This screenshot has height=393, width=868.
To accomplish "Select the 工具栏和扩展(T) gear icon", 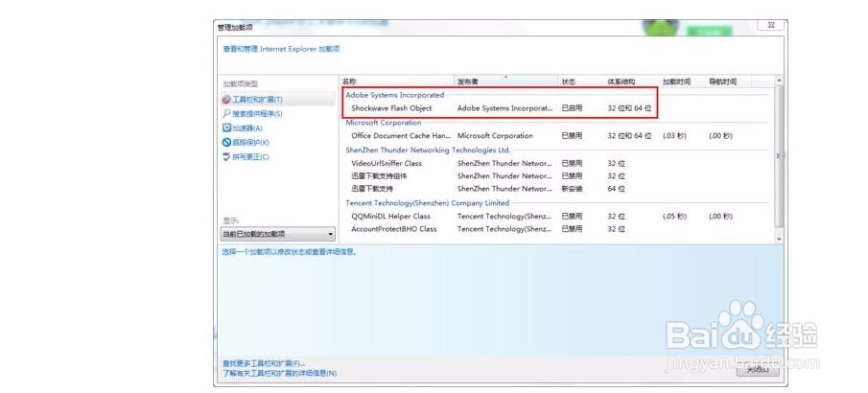I will (x=225, y=100).
